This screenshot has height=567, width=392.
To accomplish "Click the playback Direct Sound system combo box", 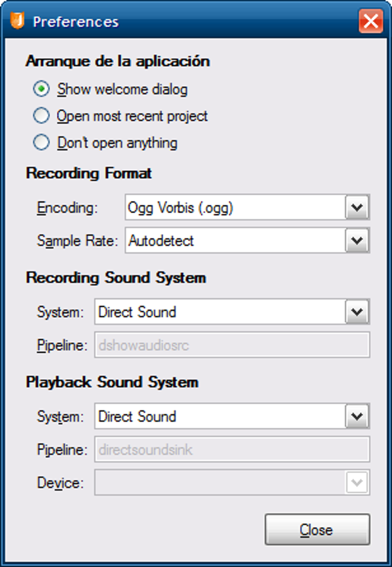I will point(232,416).
